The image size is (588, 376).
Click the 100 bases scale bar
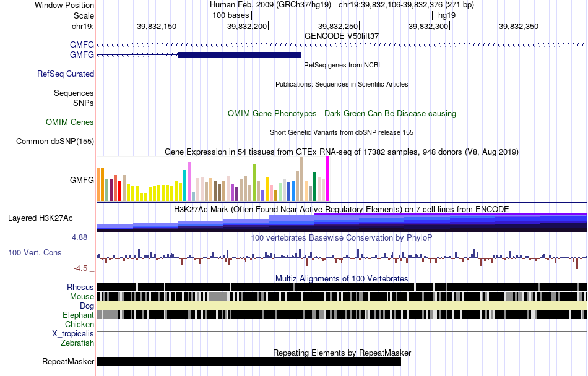coord(342,15)
